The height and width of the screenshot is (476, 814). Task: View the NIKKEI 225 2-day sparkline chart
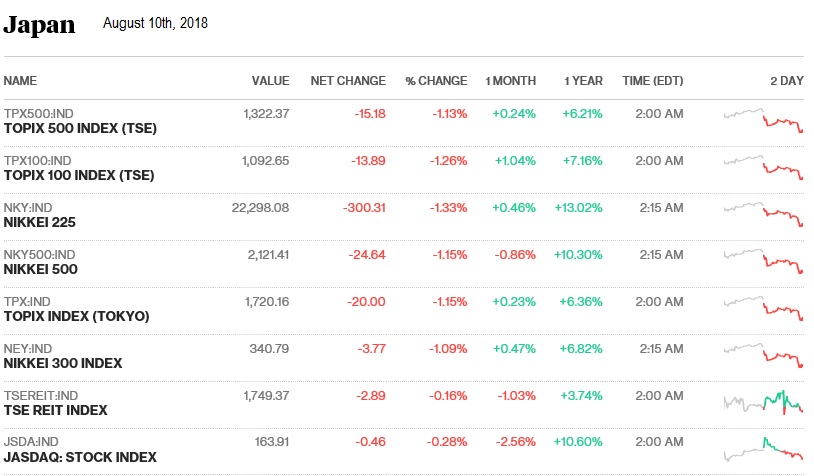click(763, 214)
